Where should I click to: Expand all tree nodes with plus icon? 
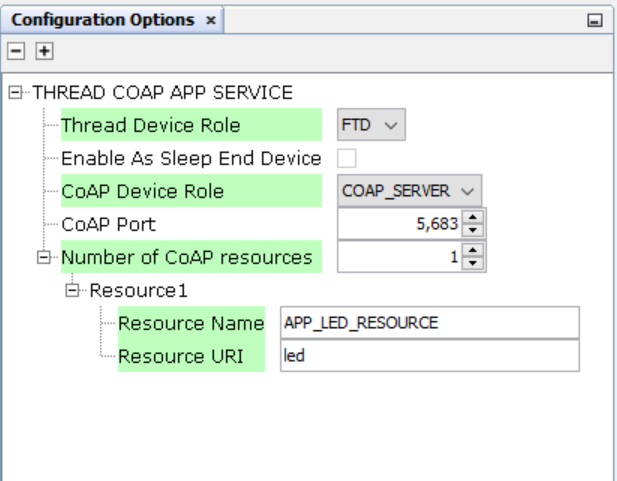44,51
